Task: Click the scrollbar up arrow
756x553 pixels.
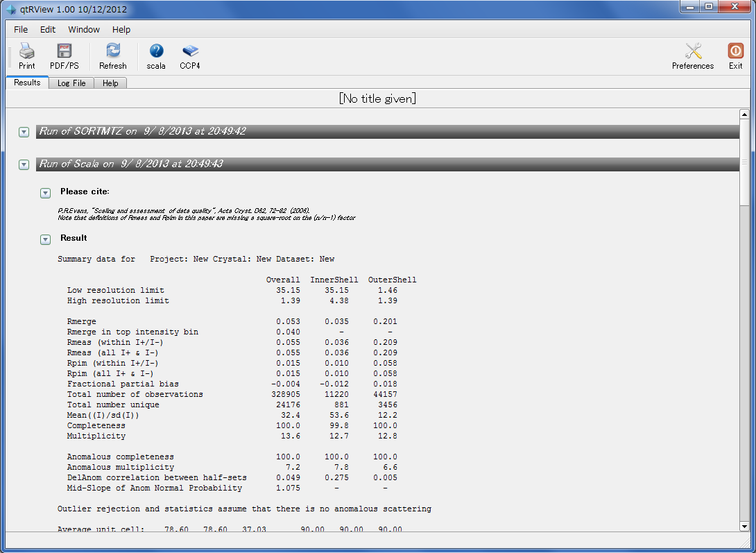Action: (x=744, y=114)
